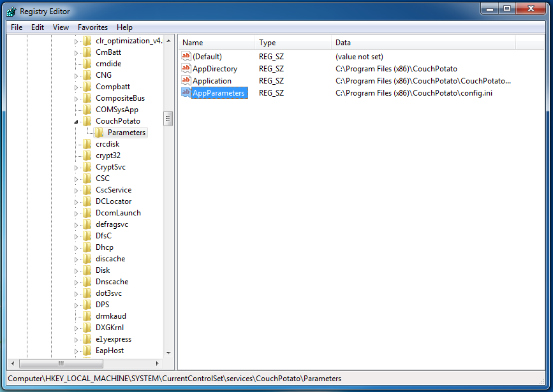Select the e1yexpress key
Viewport: 553px width, 392px height.
point(114,339)
